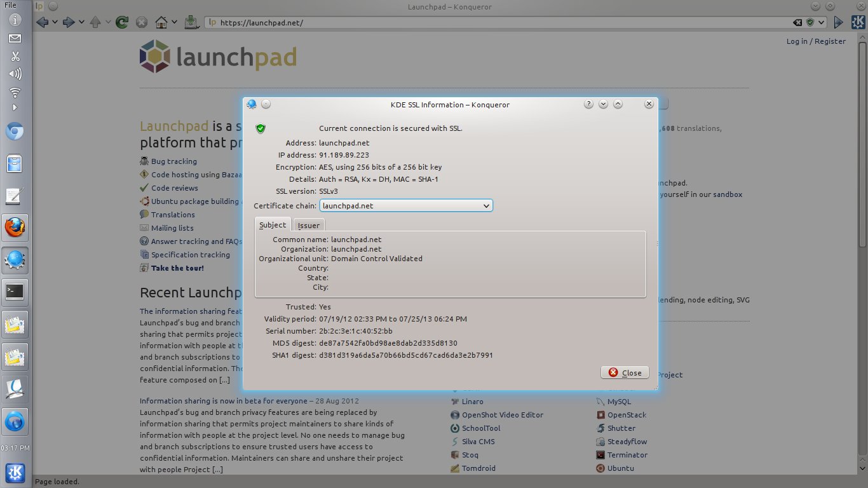Click the Go arrow beside the address bar
868x488 pixels.
pos(839,22)
